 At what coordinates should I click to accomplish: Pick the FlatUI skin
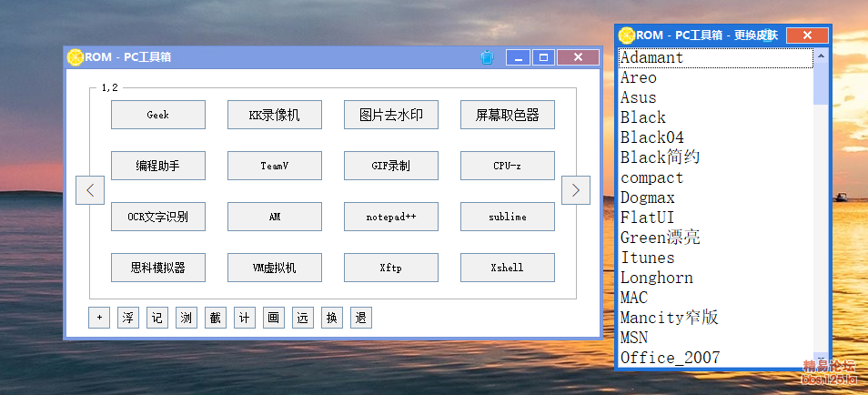coord(716,218)
